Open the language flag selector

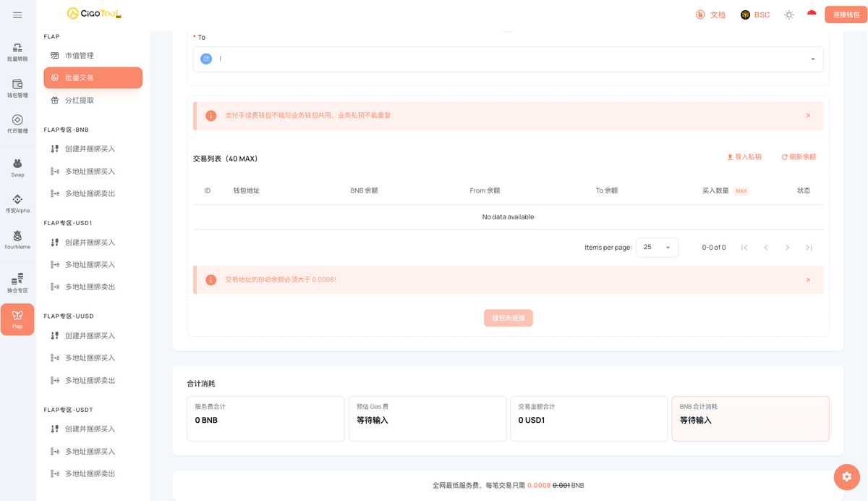click(x=812, y=14)
